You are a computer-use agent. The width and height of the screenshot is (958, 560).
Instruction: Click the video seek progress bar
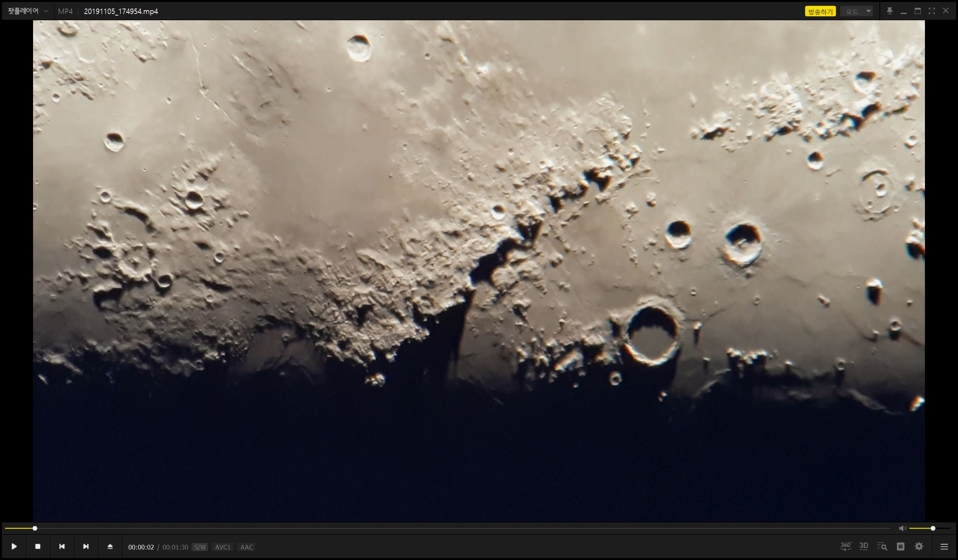(447, 528)
